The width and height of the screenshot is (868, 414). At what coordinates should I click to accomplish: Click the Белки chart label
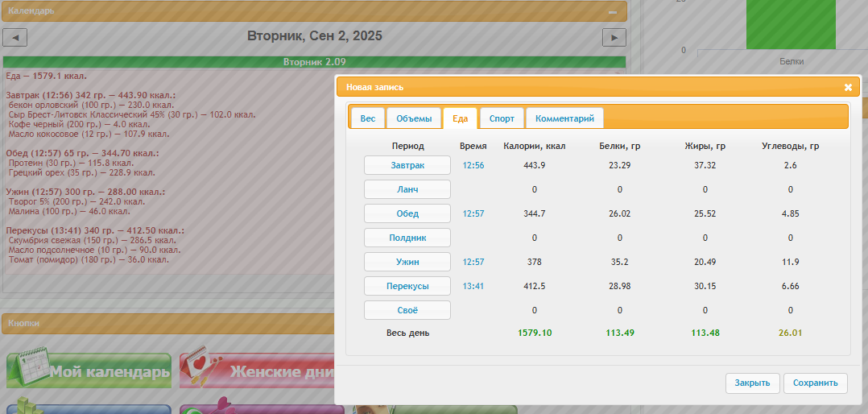click(791, 61)
